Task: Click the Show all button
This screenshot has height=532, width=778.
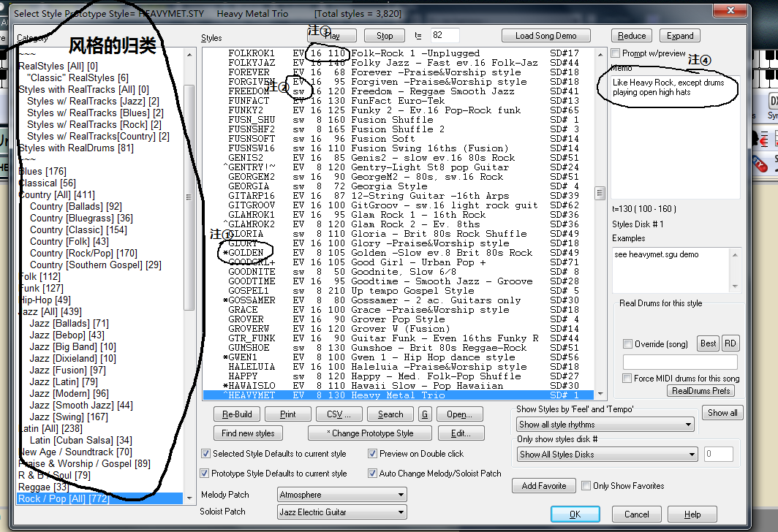Action: [x=722, y=413]
